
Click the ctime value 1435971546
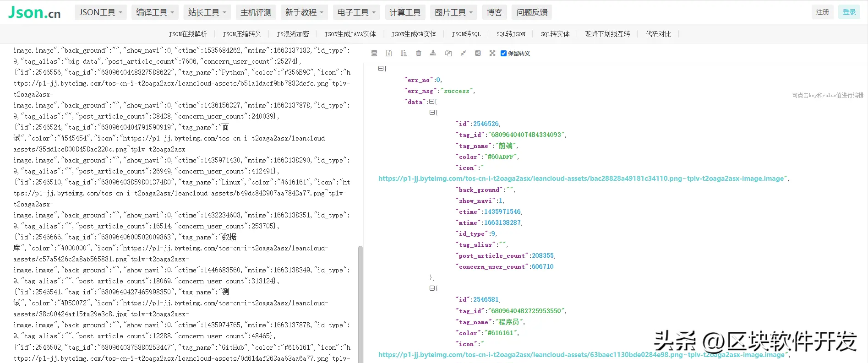pos(502,211)
